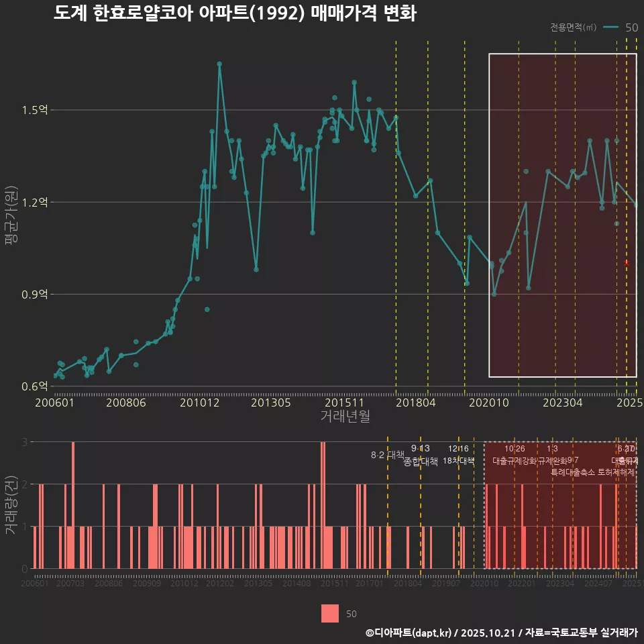This screenshot has width=644, height=644.
Task: Click the red triangle marker on the right side
Action: (x=625, y=264)
